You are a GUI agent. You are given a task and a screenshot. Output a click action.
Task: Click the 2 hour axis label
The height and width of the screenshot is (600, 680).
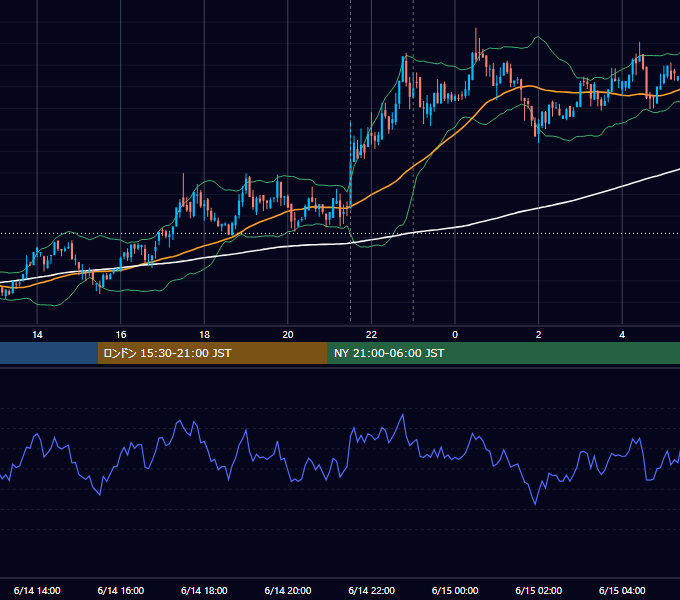click(x=539, y=335)
